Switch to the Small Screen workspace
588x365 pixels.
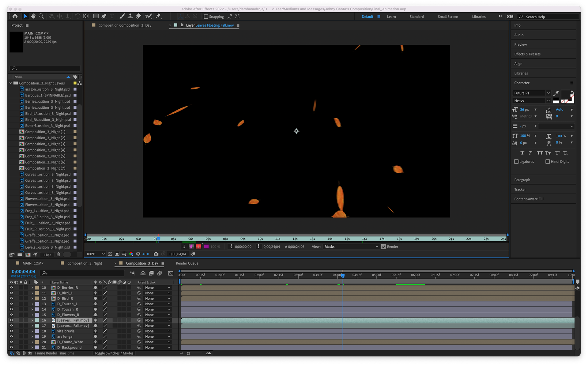tap(448, 17)
